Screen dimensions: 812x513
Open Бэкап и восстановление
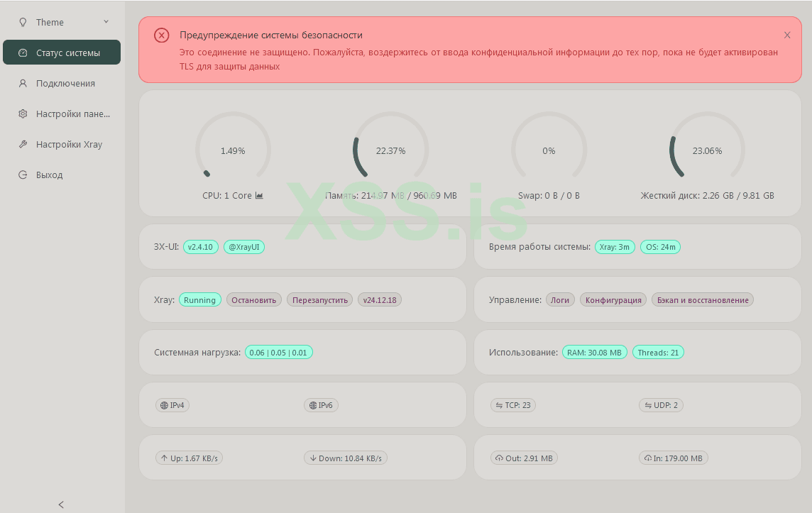[703, 299]
